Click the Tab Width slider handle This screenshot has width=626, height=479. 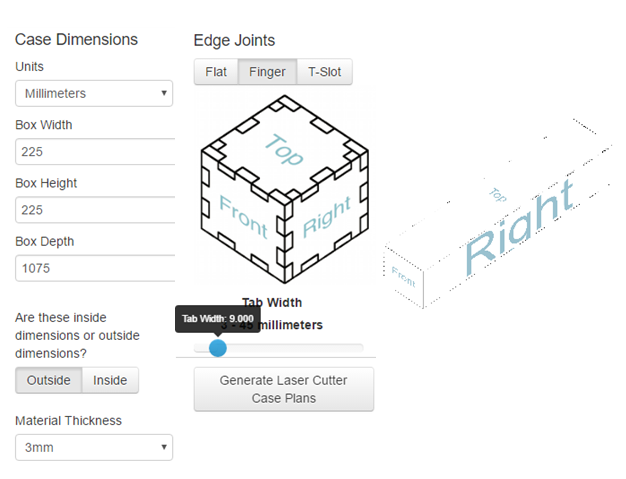(217, 347)
